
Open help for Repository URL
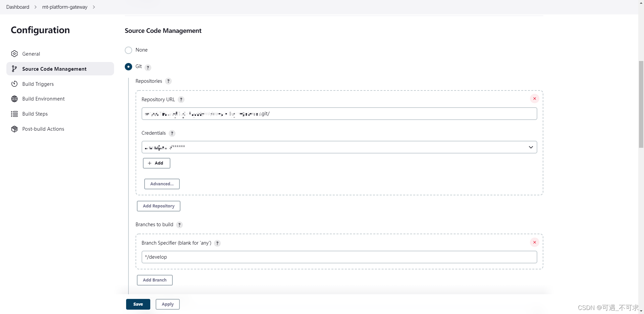click(x=181, y=100)
